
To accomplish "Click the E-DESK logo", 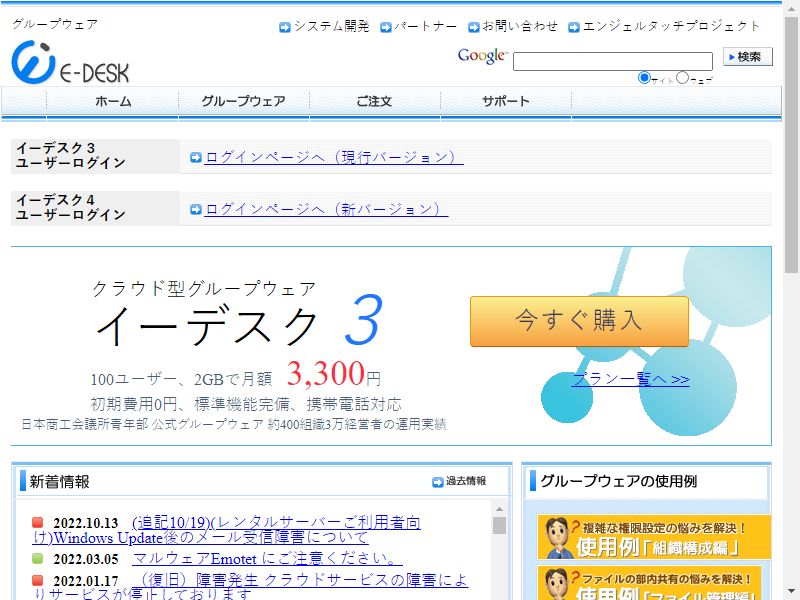I will pos(70,62).
